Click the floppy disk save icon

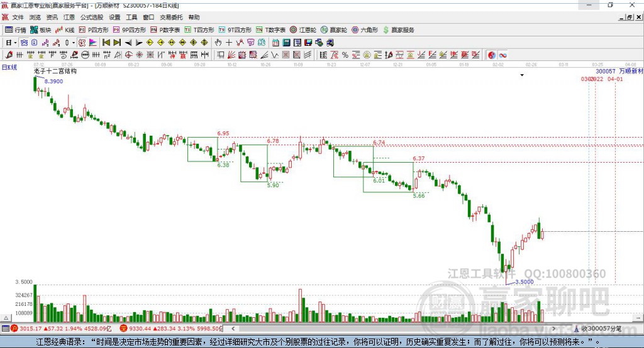coord(308,43)
